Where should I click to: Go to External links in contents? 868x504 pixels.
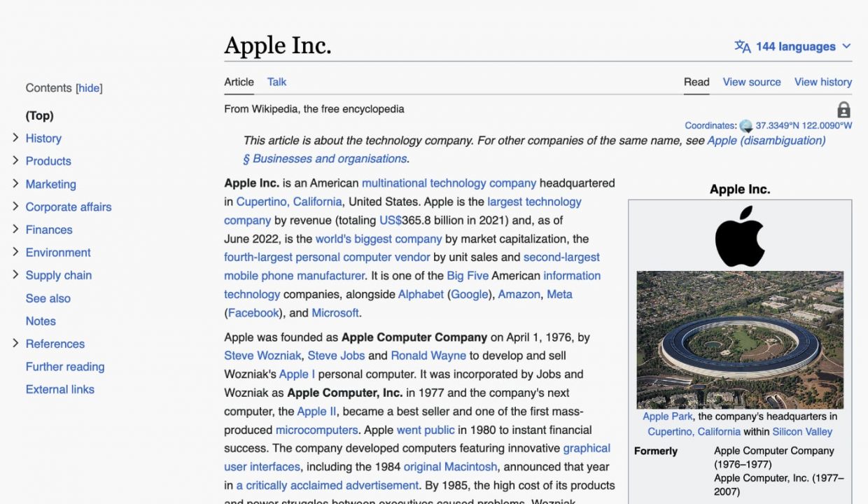tap(60, 389)
